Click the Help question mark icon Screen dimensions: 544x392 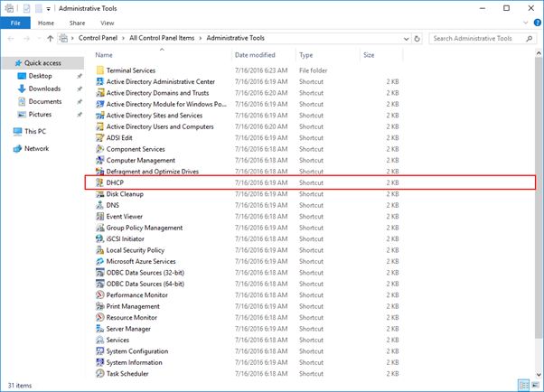[x=537, y=23]
